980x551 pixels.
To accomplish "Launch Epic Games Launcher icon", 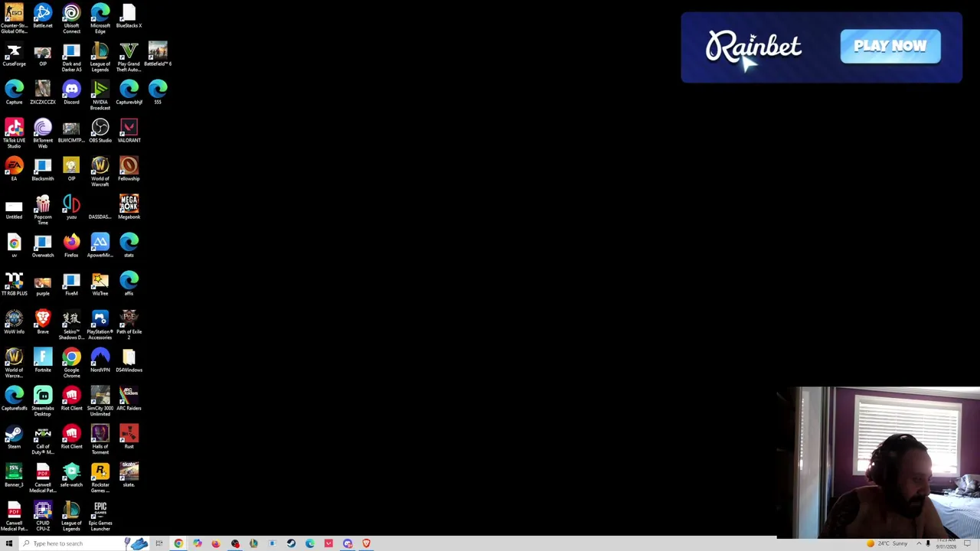I will tap(100, 516).
